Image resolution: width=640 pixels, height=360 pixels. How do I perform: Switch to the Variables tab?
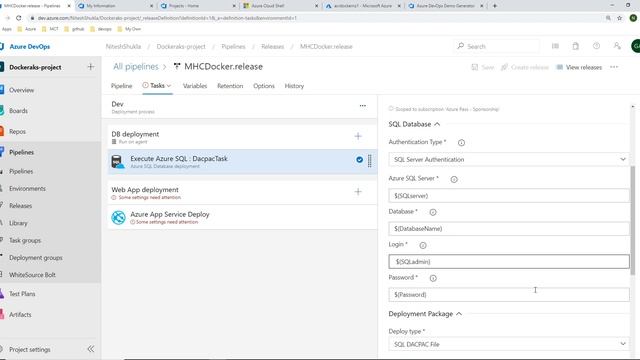[195, 86]
